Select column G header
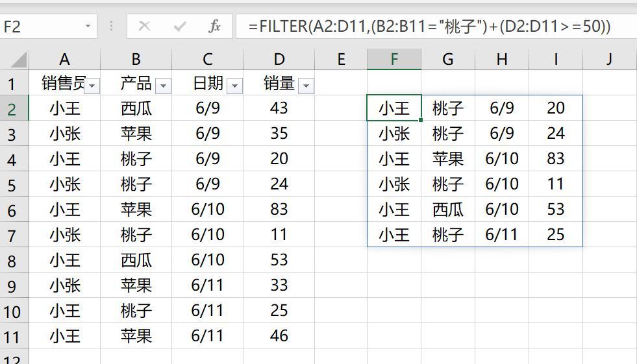Screen dimensions: 637x364 (447, 59)
